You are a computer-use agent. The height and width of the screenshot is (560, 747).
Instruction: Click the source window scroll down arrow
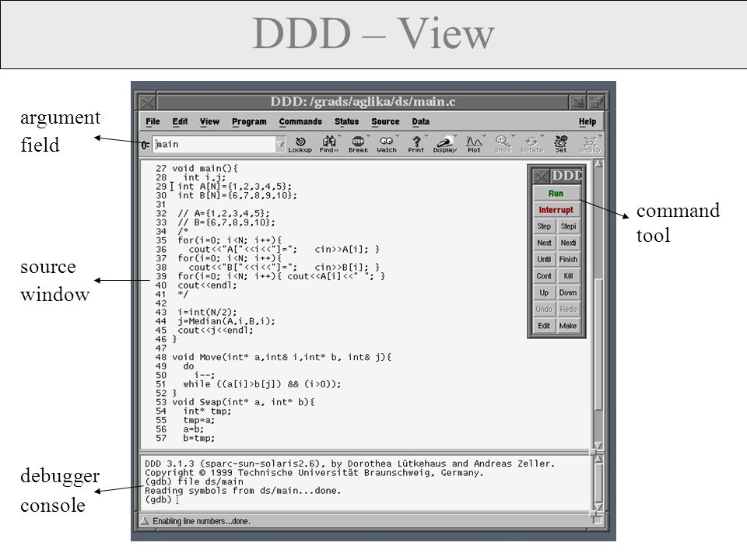598,446
